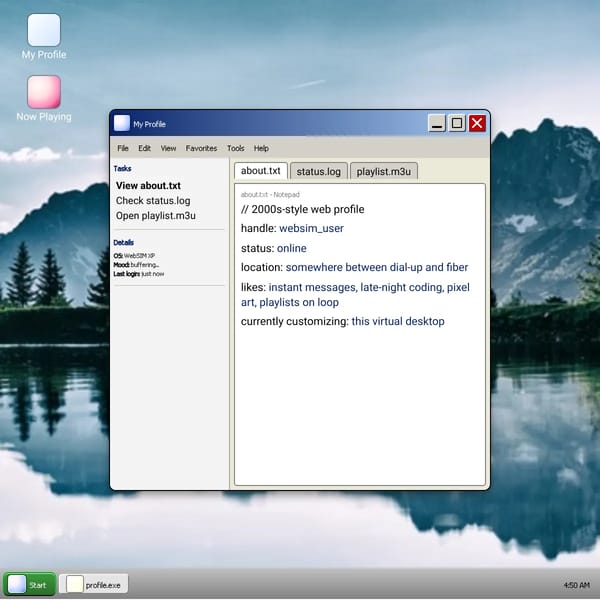Switch to the about.txt tab
The width and height of the screenshot is (600, 600).
tap(261, 171)
